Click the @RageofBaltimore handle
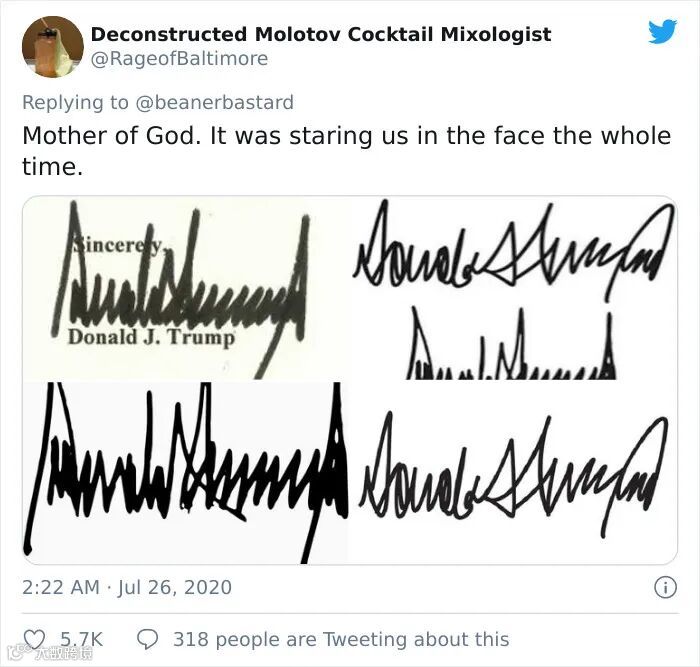700x667 pixels. pyautogui.click(x=179, y=58)
